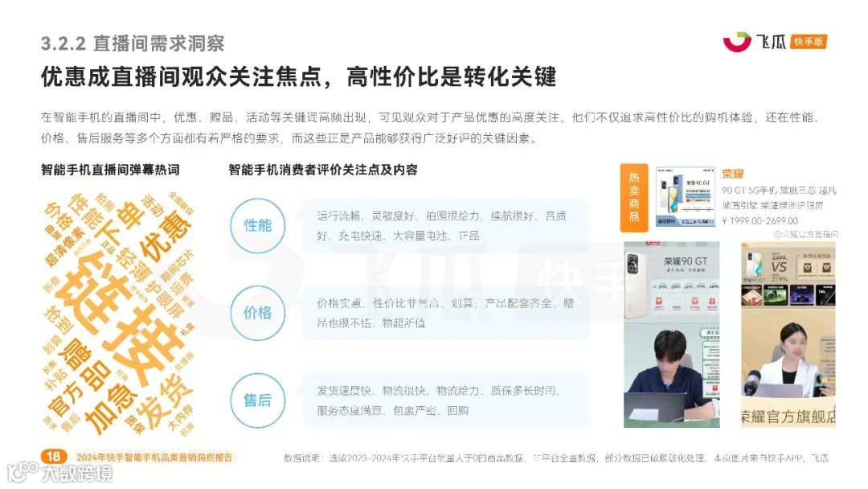This screenshot has width=868, height=489.
Task: Click the page number 18 badge
Action: (x=54, y=456)
